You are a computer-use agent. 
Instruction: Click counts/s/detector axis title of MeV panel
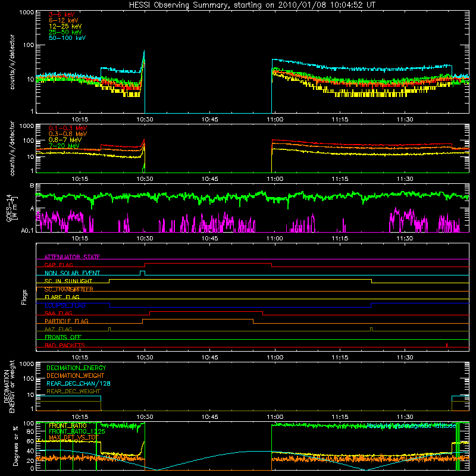(12, 149)
